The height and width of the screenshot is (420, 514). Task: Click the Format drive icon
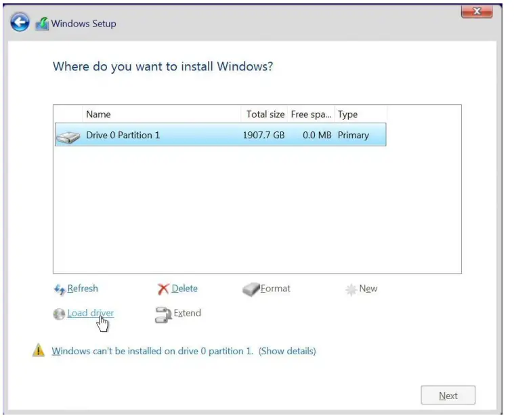[251, 289]
